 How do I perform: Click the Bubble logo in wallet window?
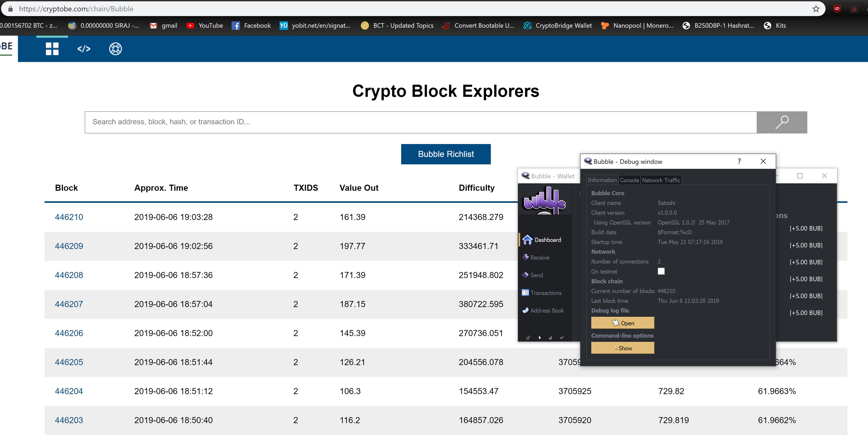tap(545, 201)
